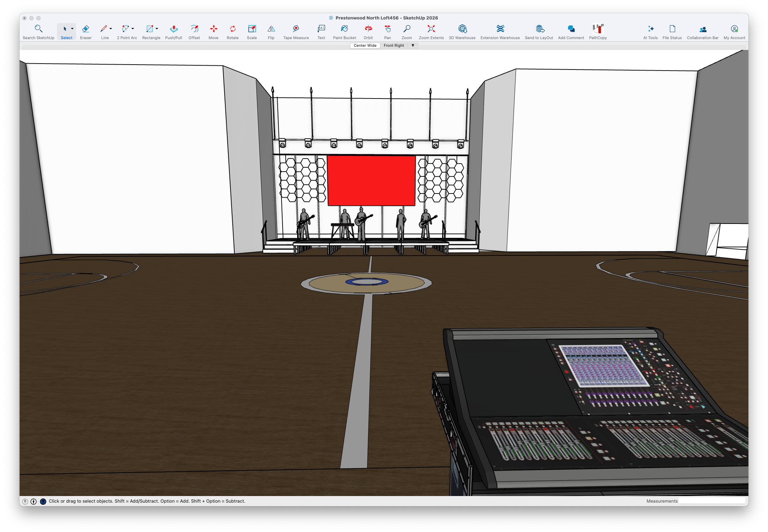Viewport: 768px width, 532px height.
Task: Open the Rectangle tool variants dropdown
Action: [x=157, y=29]
